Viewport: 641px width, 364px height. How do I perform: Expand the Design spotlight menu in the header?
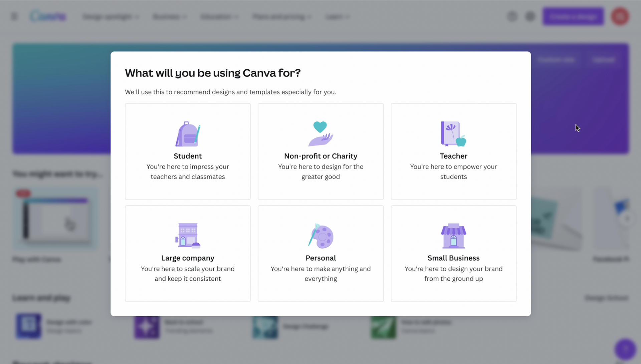tap(111, 16)
